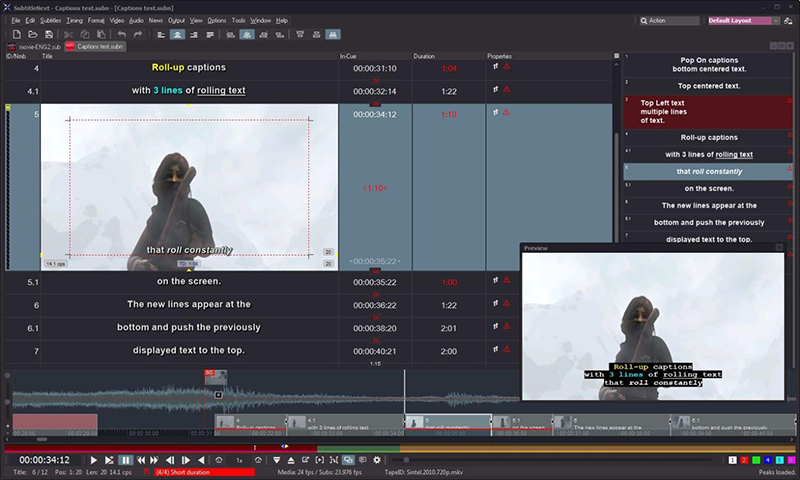Toggle the Pause button
The width and height of the screenshot is (800, 480).
(x=126, y=459)
